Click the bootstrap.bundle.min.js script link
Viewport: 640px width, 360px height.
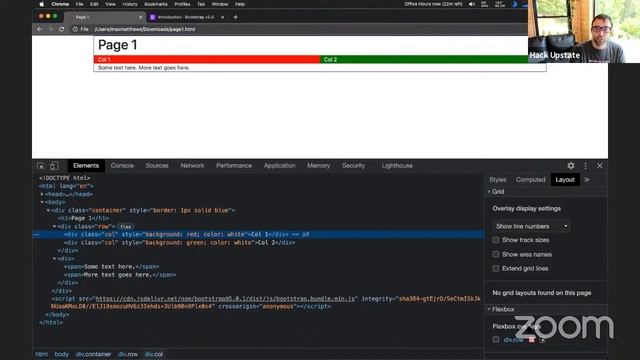pos(225,299)
